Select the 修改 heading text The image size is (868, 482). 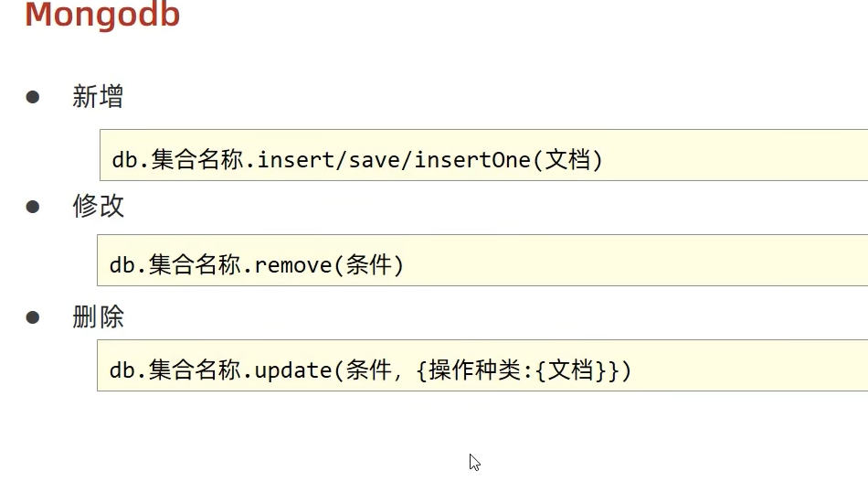[x=98, y=206]
